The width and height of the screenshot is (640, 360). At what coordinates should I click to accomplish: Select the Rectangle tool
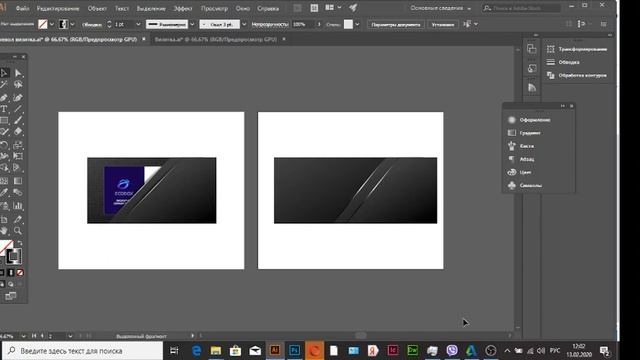pyautogui.click(x=4, y=120)
